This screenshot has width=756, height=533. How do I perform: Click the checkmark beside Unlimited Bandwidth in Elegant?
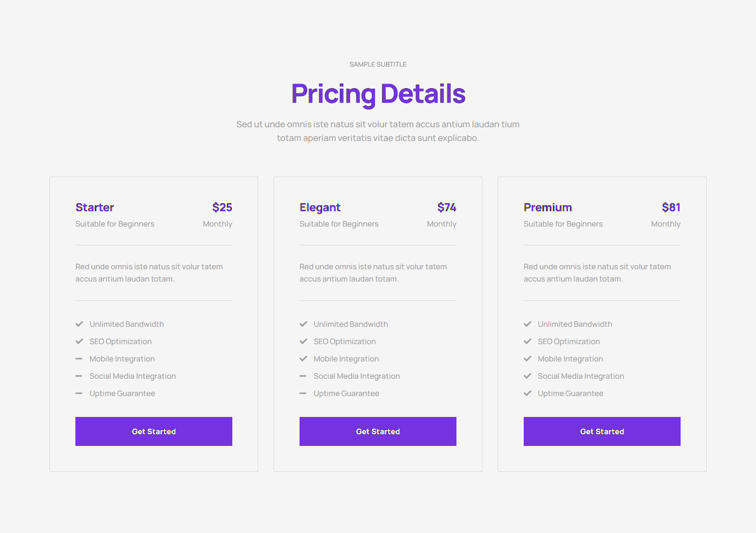coord(304,324)
